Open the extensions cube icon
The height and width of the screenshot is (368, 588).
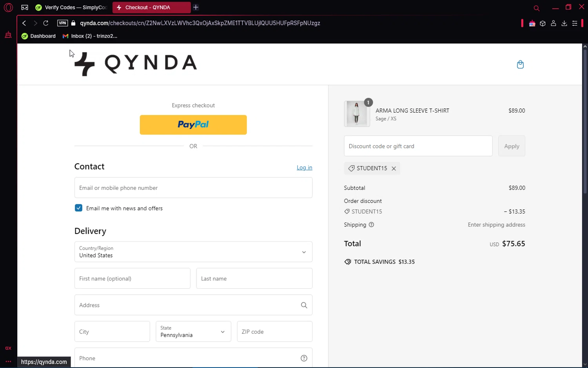[543, 24]
